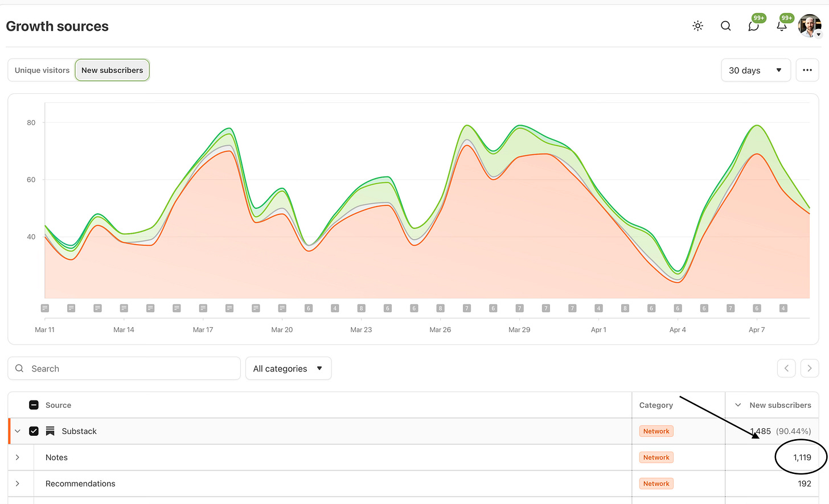The width and height of the screenshot is (829, 504).
Task: Open notifications via the 99+ bell icon
Action: coord(781,26)
